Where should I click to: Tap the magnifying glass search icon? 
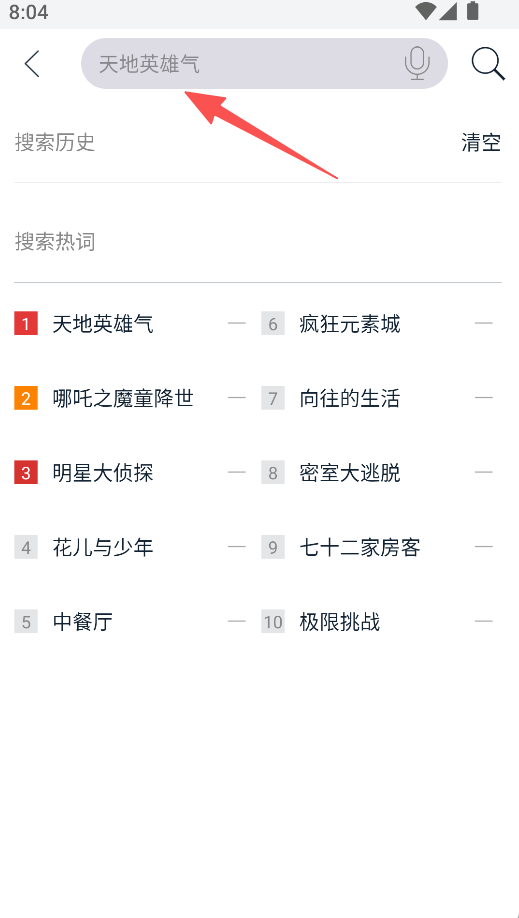click(x=487, y=63)
